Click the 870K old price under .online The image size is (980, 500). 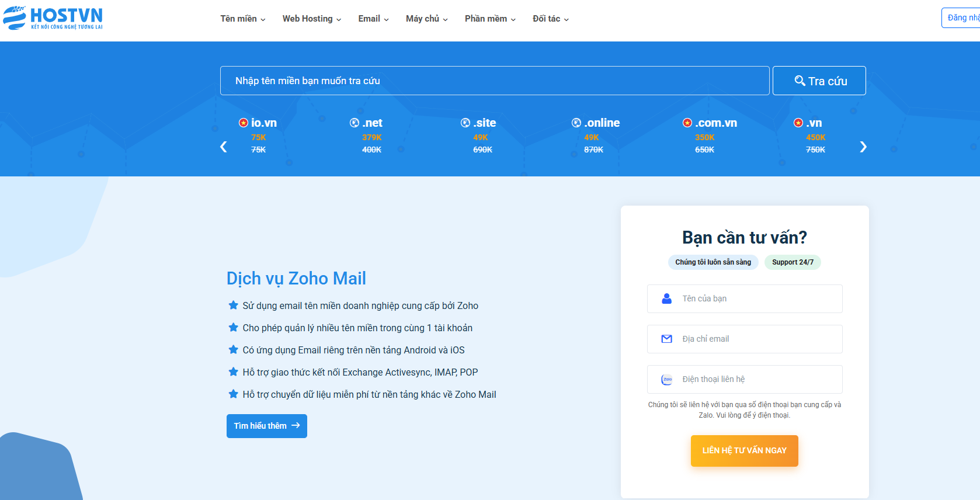click(594, 150)
